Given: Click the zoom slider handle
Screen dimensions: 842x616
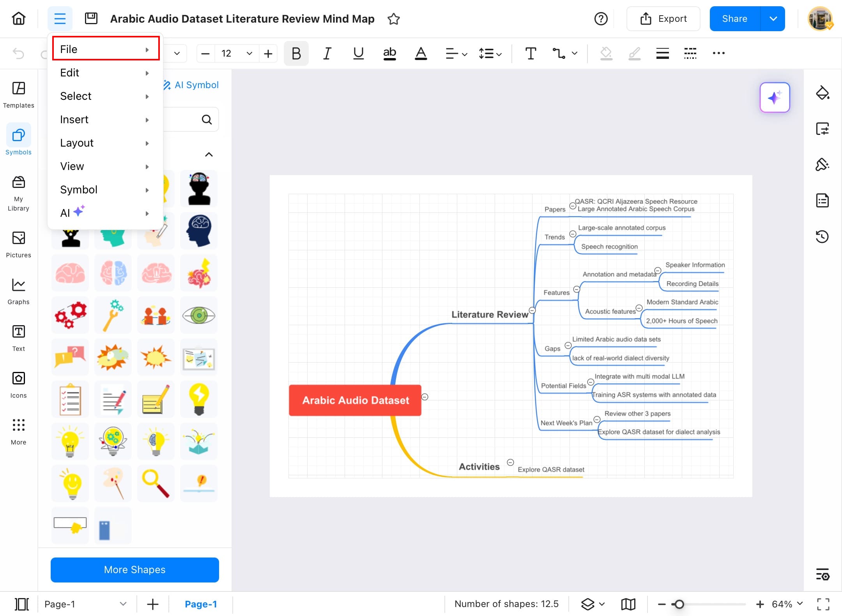Looking at the screenshot, I should (x=679, y=604).
